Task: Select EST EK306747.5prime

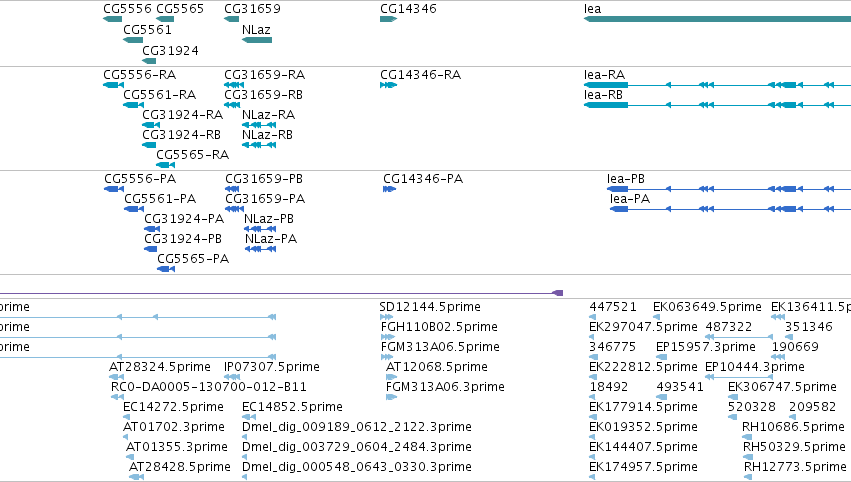Action: click(x=782, y=387)
